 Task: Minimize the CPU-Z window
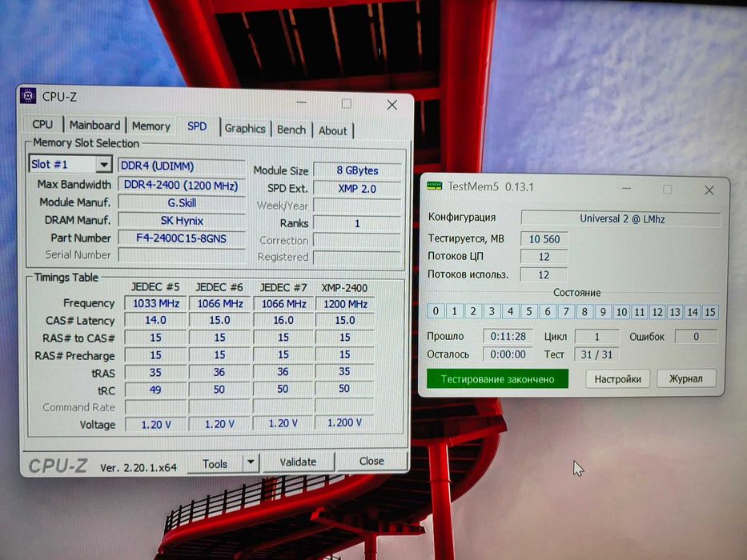(x=302, y=102)
